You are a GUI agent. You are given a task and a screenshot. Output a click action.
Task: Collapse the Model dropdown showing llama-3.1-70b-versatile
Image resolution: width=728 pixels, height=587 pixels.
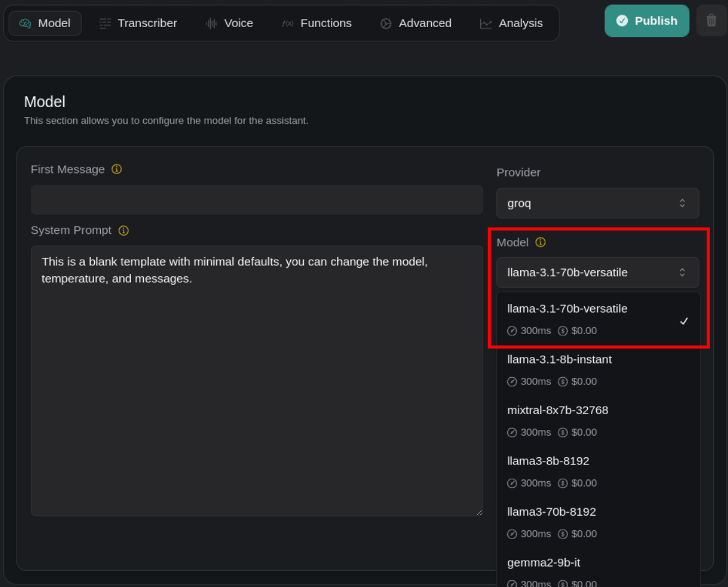coord(597,273)
